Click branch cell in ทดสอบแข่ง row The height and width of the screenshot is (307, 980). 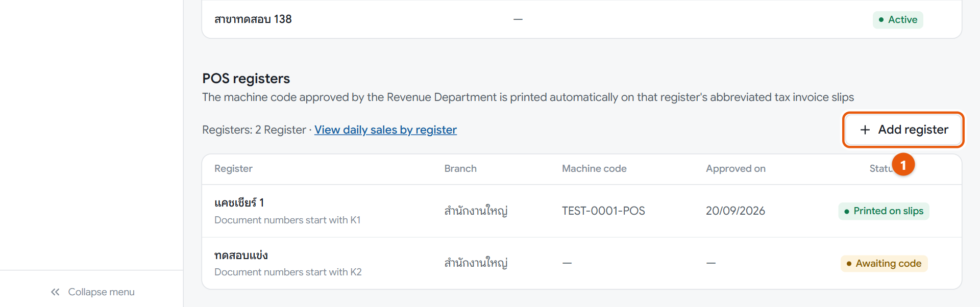(x=476, y=263)
